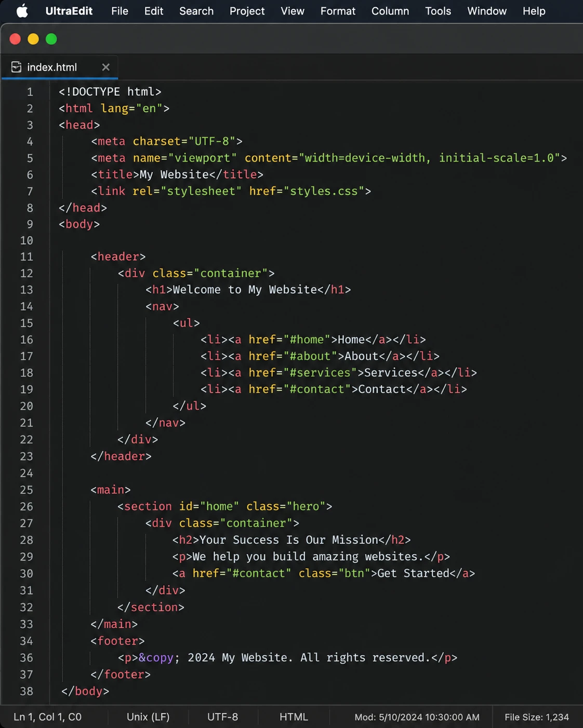The height and width of the screenshot is (728, 583).
Task: Open the Format menu
Action: point(338,11)
